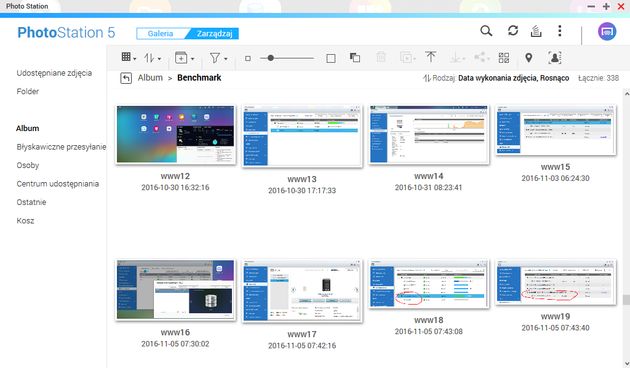This screenshot has height=368, width=630.
Task: Select the www19 thumbnail
Action: point(556,282)
